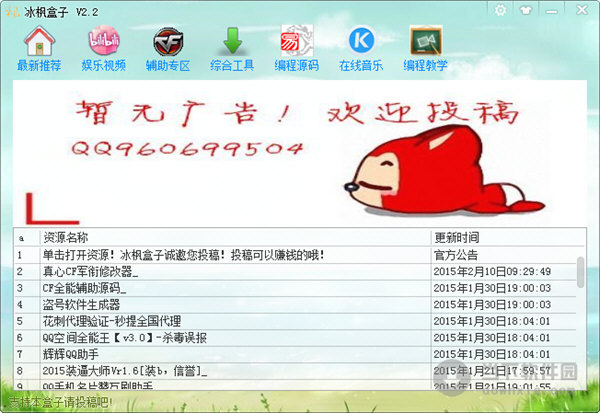Click the 冰枫盒子 logo icon in title bar
The width and height of the screenshot is (600, 413).
click(12, 12)
